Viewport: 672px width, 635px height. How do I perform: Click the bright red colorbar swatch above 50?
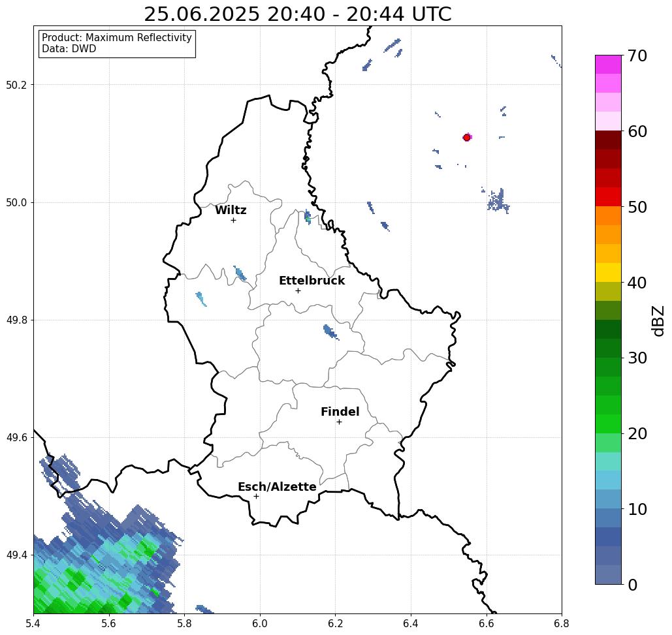[608, 197]
